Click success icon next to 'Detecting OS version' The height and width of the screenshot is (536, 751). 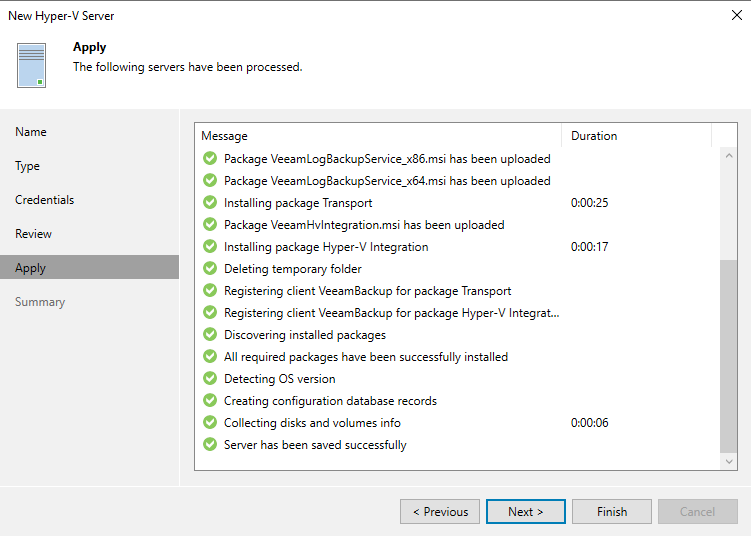[210, 379]
